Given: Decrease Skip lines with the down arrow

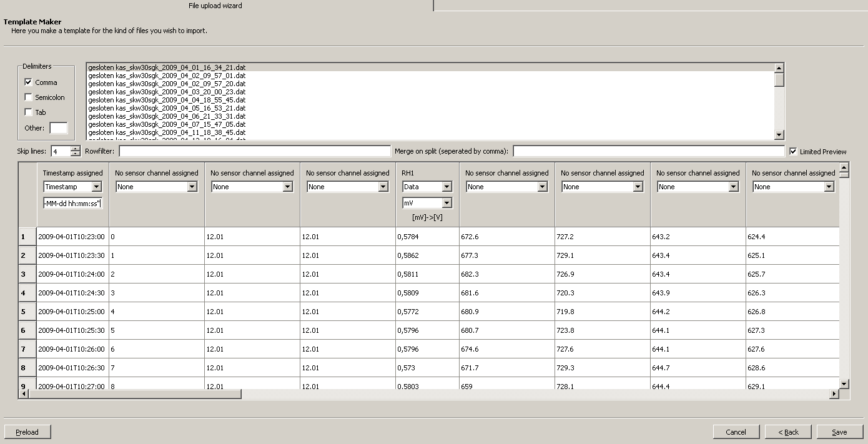Looking at the screenshot, I should coord(76,154).
